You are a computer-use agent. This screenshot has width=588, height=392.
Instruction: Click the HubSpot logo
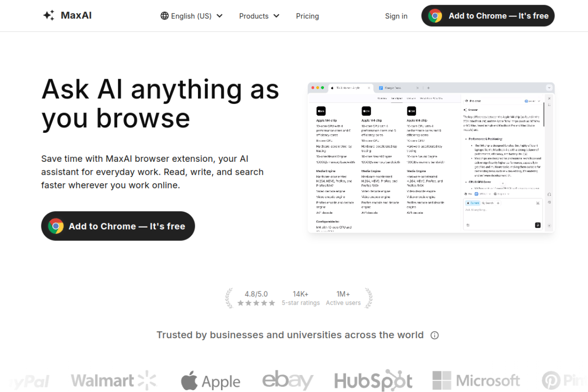(x=373, y=381)
